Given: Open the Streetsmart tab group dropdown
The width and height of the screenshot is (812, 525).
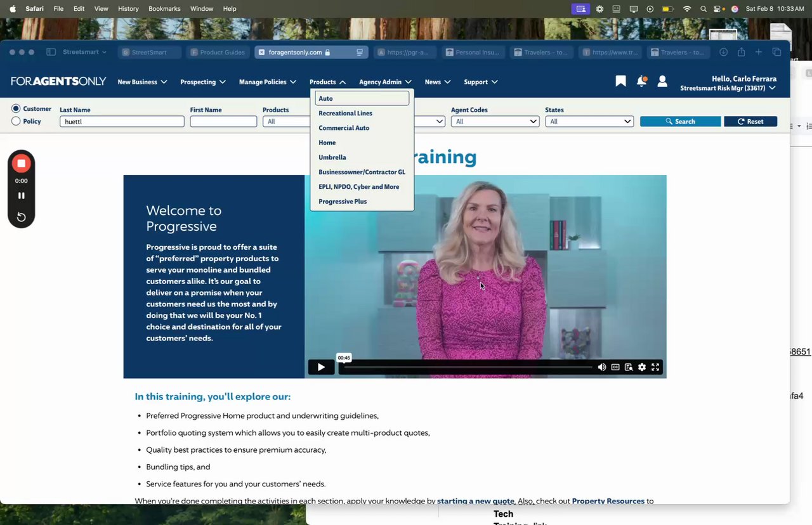Looking at the screenshot, I should tap(85, 52).
